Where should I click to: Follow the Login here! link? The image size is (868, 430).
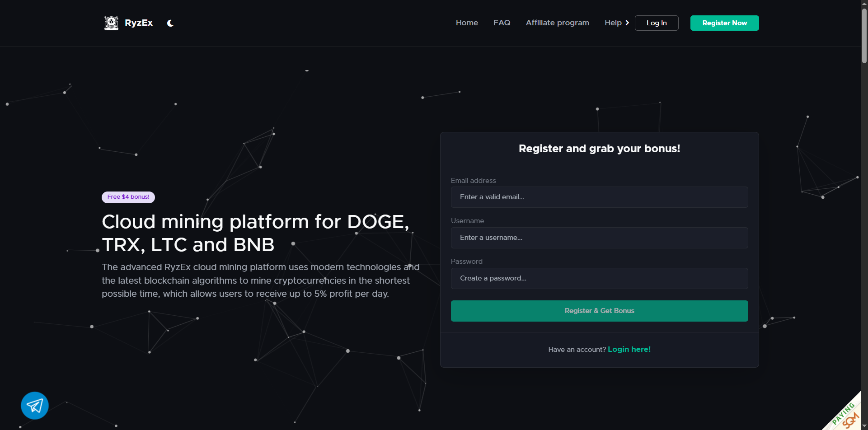click(629, 349)
